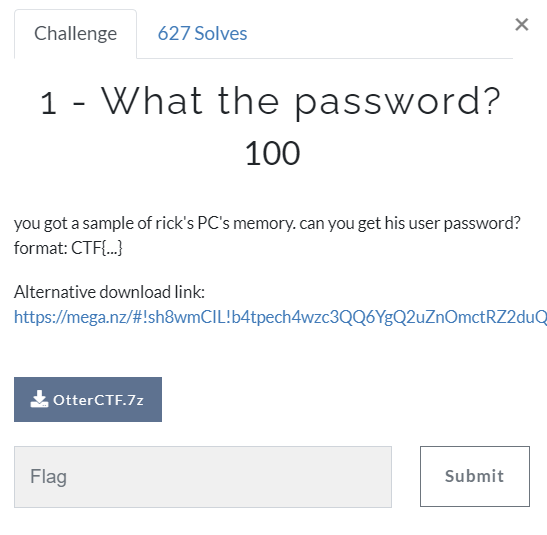The image size is (547, 535).
Task: Open the mega.nz alternative download link
Action: [x=280, y=317]
